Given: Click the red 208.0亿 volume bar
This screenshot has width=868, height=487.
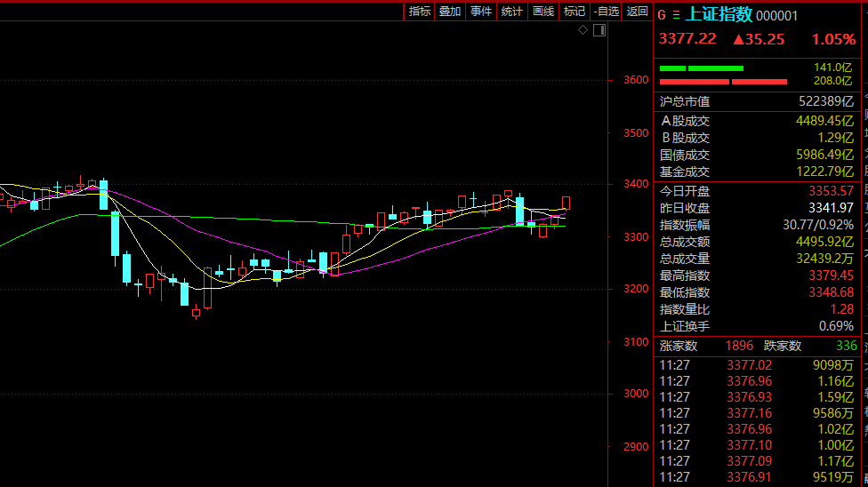Looking at the screenshot, I should pos(723,82).
